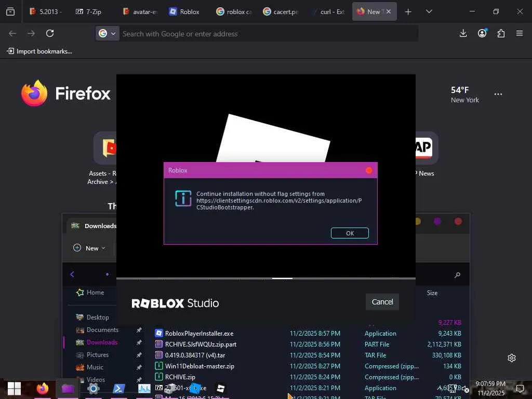532x399 pixels.
Task: Open the Extensions puzzle icon
Action: tap(501, 33)
